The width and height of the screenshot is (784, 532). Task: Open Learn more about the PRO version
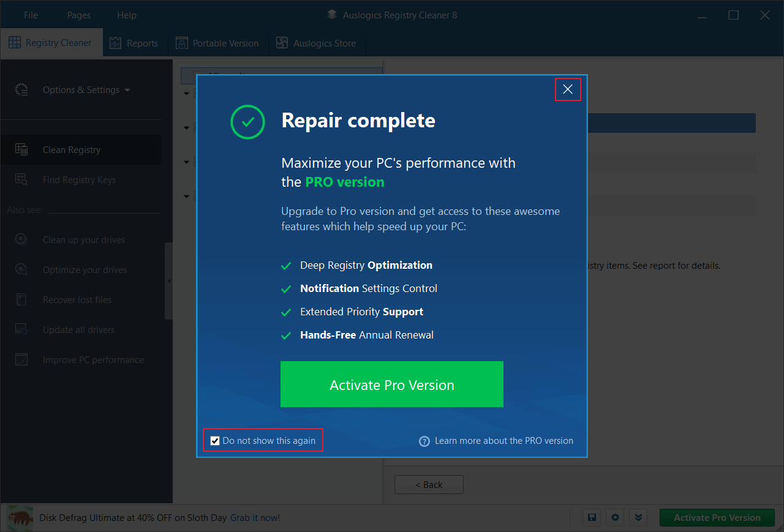pyautogui.click(x=504, y=441)
